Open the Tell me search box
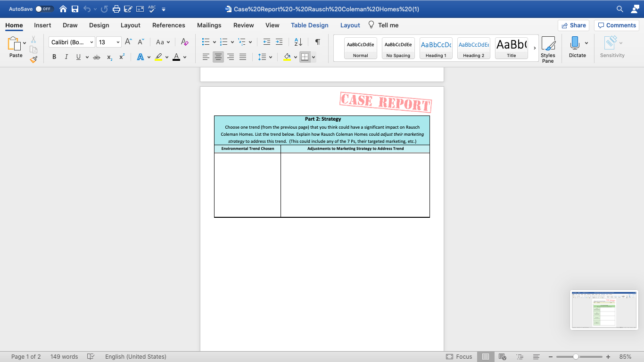644x362 pixels. [383, 25]
